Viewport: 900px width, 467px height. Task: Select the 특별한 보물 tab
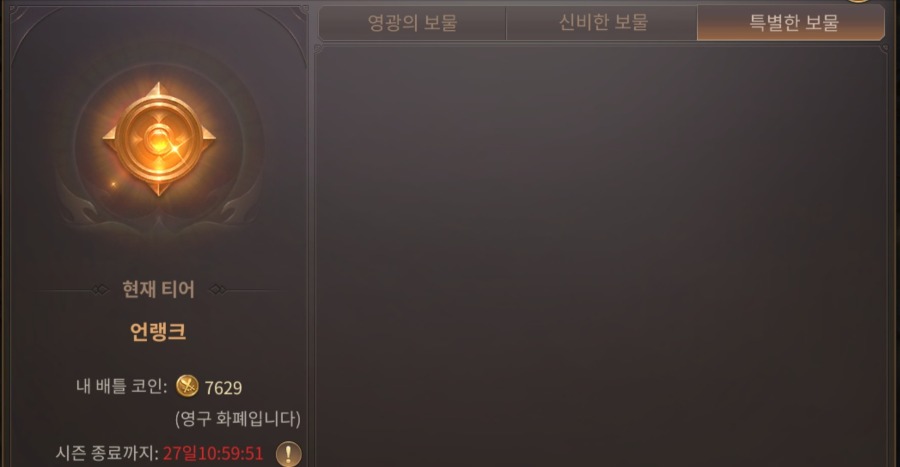792,23
